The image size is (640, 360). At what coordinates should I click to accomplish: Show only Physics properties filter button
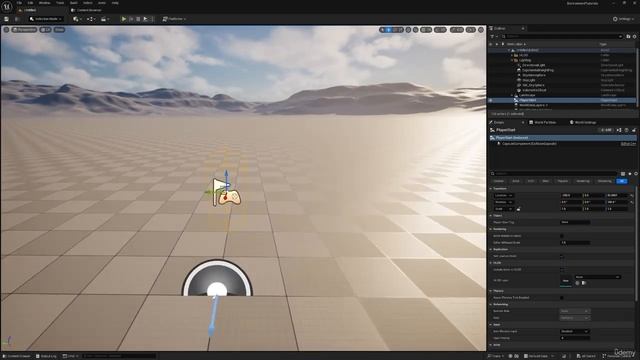pyautogui.click(x=562, y=181)
